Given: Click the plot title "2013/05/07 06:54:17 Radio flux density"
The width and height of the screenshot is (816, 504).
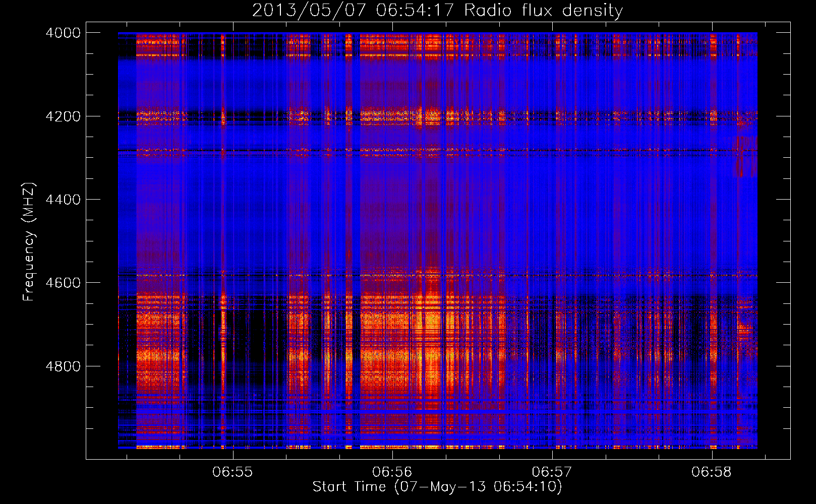Looking at the screenshot, I should (437, 11).
